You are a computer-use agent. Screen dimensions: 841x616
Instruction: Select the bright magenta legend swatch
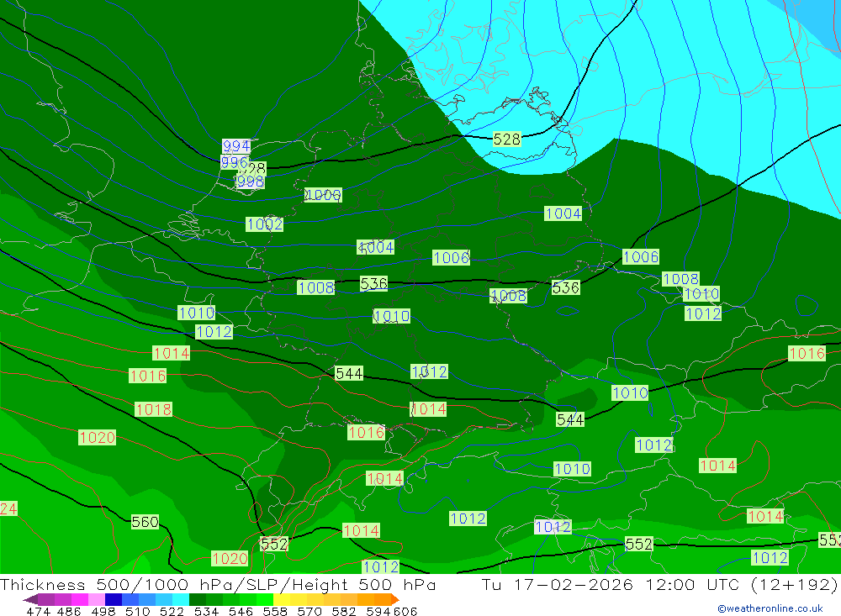pos(78,599)
